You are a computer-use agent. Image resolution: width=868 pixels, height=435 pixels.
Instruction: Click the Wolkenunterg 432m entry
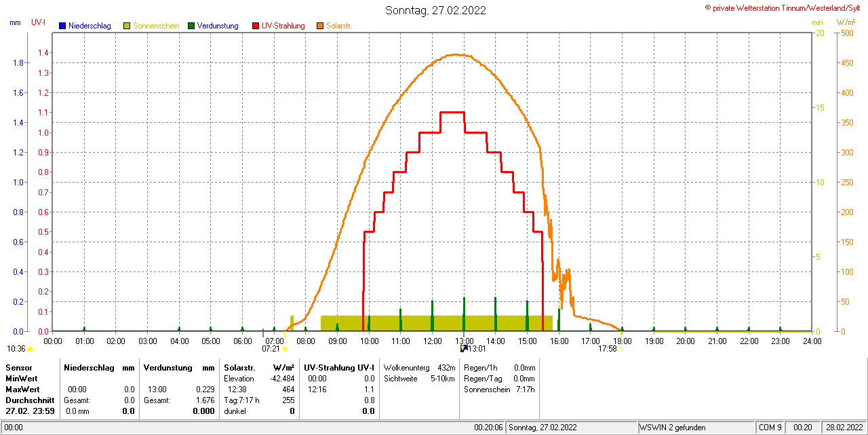click(x=419, y=367)
